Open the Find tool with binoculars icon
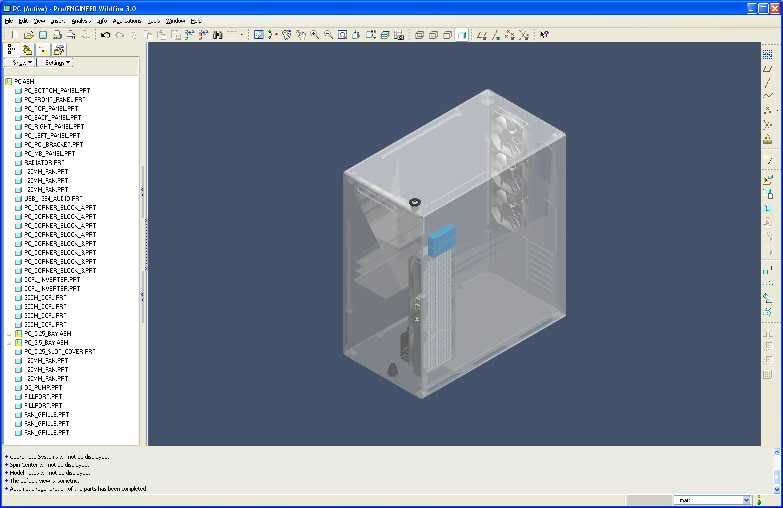783x508 pixels. pos(217,35)
